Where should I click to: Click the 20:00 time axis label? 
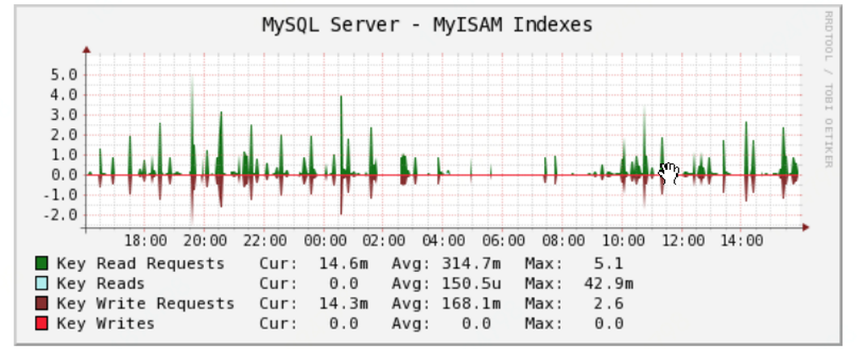point(205,241)
